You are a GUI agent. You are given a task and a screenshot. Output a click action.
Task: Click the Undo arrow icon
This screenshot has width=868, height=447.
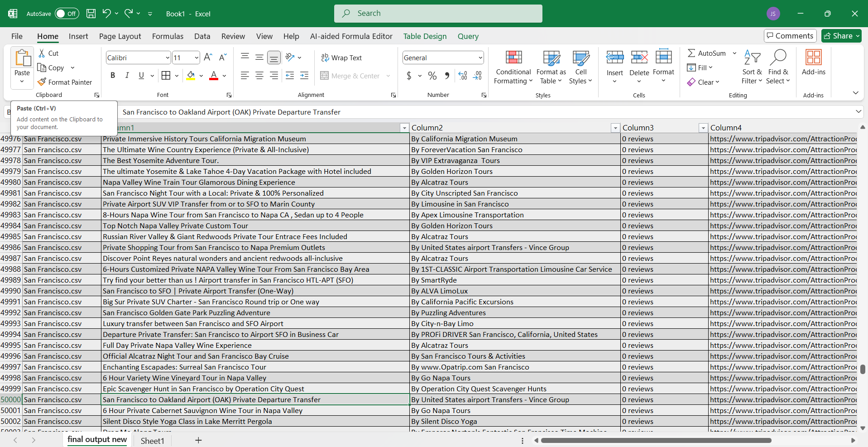click(106, 13)
